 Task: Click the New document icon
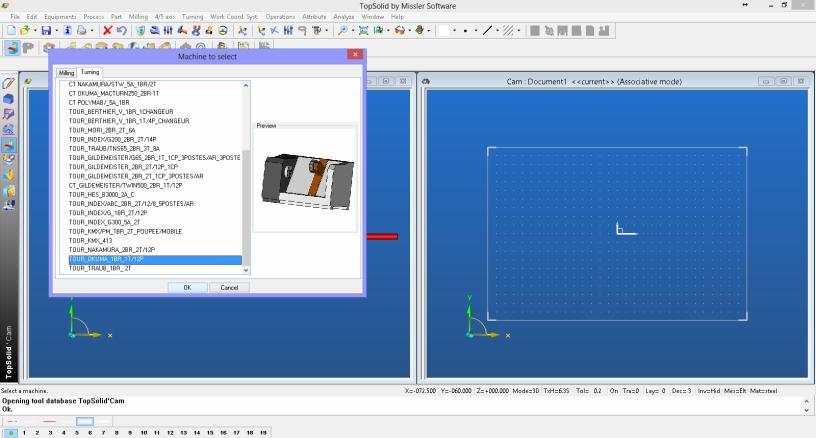tap(11, 31)
